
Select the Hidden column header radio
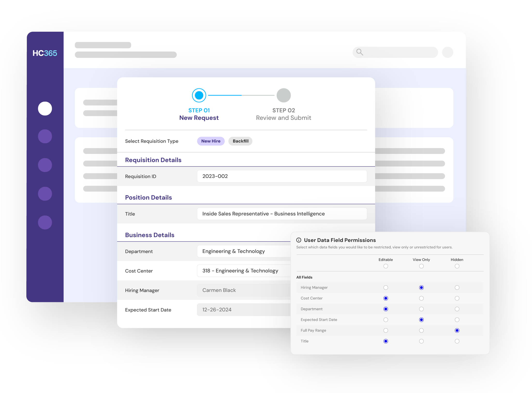[x=457, y=266]
